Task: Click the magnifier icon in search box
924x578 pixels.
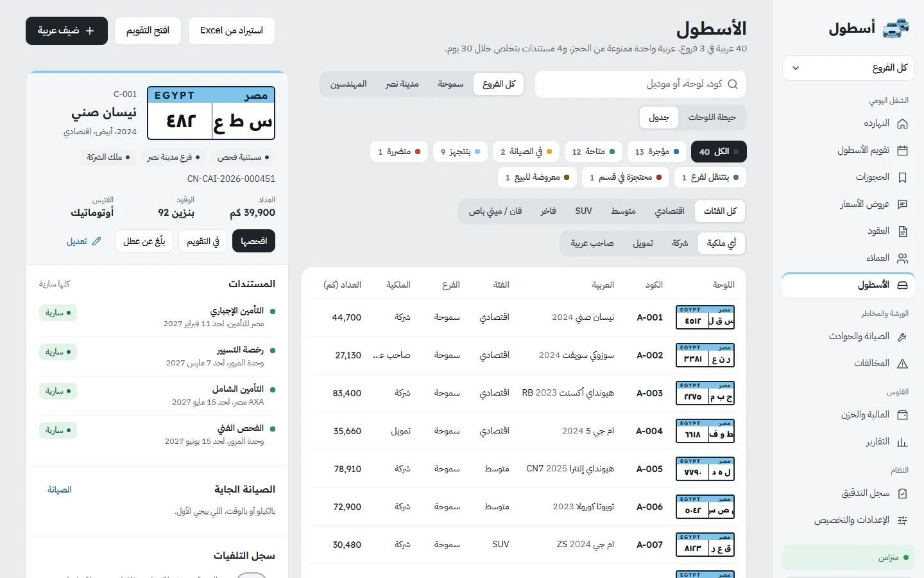Action: [x=733, y=84]
